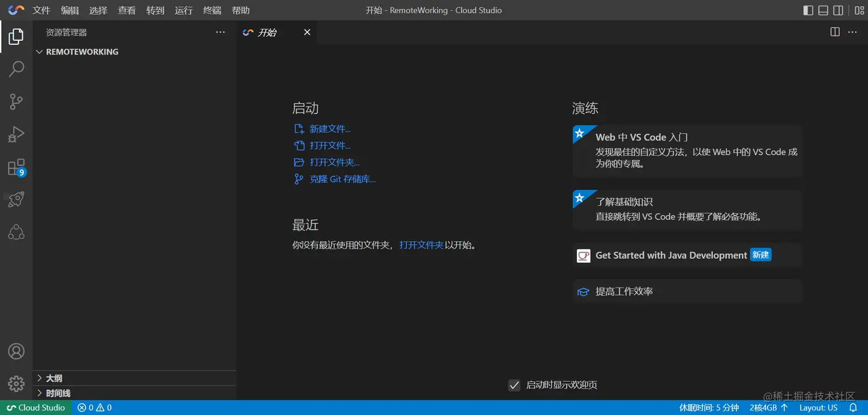
Task: Select the 开始 editor tab
Action: pos(277,33)
